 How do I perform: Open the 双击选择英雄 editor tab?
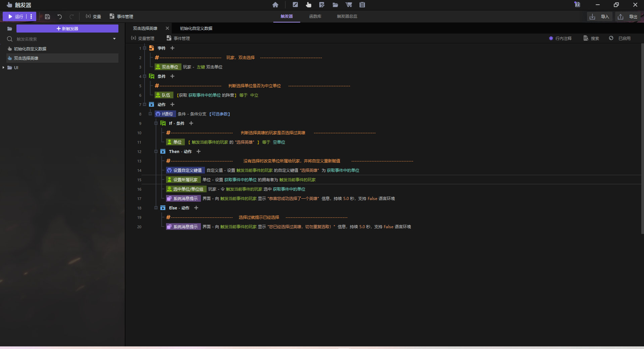145,29
